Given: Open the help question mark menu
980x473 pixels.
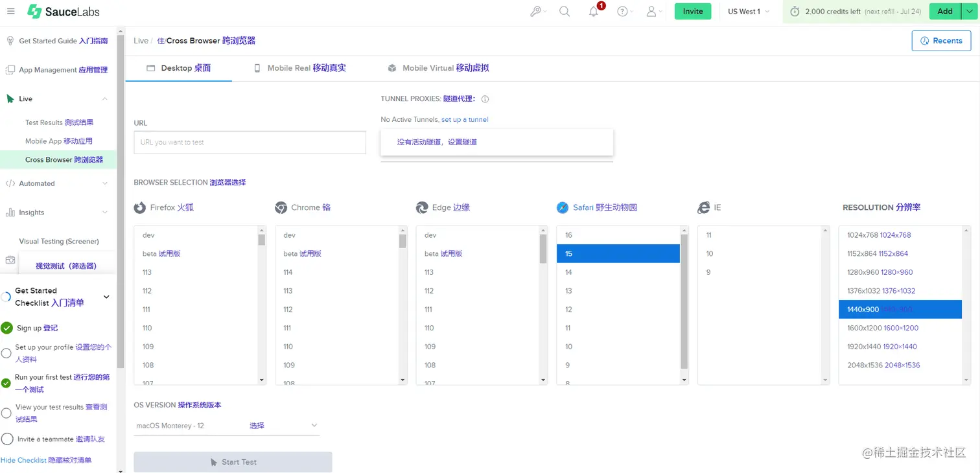Looking at the screenshot, I should point(622,12).
